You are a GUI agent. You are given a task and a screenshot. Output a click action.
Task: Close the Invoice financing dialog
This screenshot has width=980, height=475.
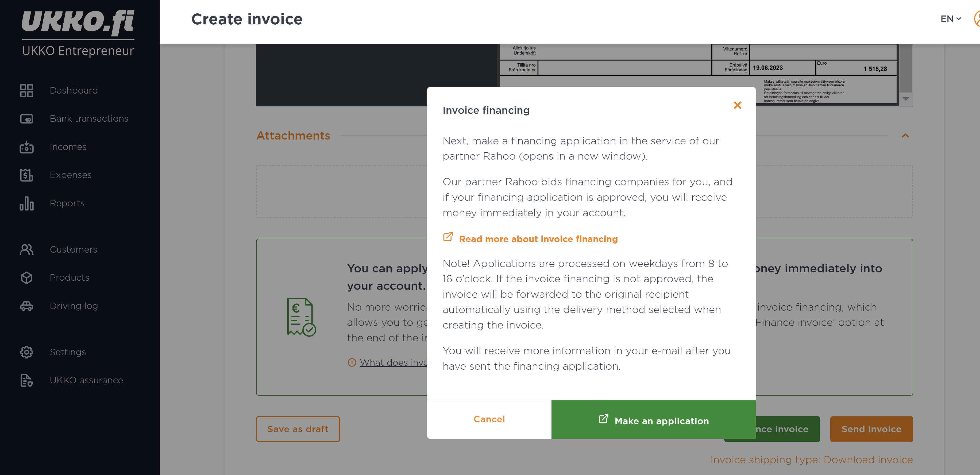click(x=737, y=105)
